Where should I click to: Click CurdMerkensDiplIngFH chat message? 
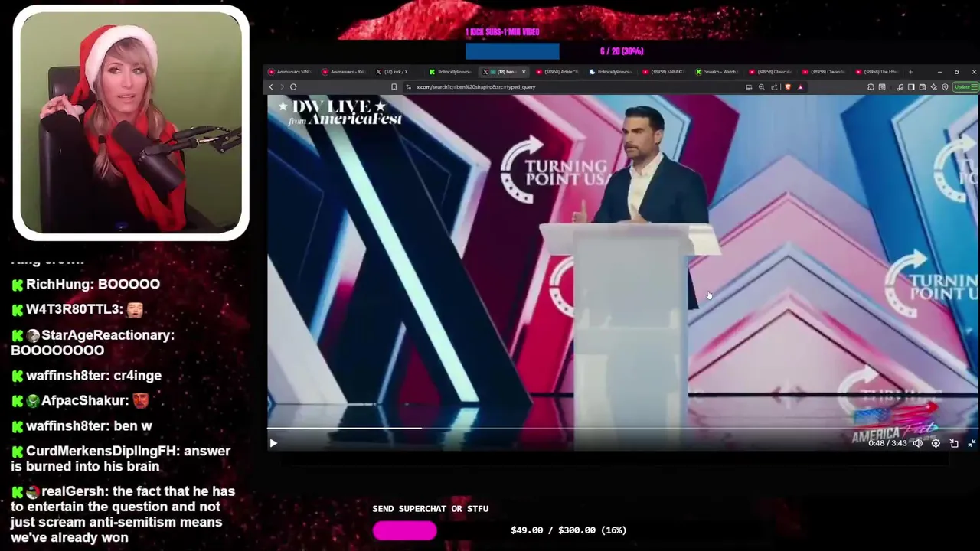121,458
